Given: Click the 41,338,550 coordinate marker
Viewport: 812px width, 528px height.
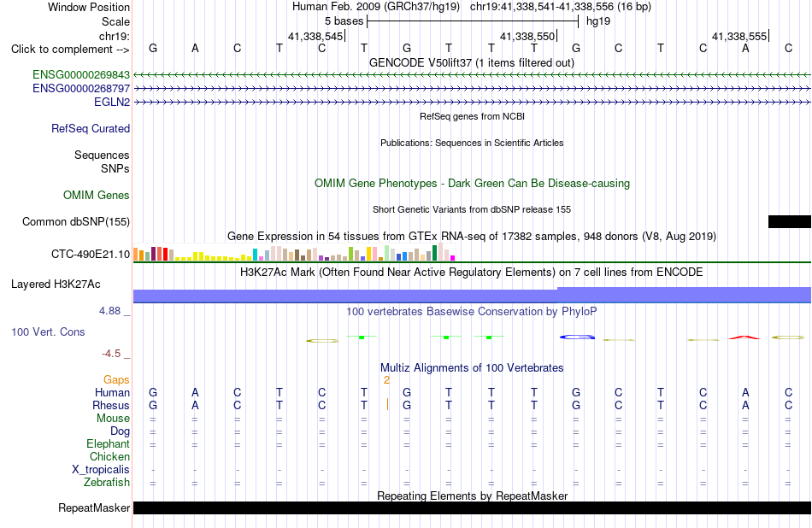Looking at the screenshot, I should 529,36.
